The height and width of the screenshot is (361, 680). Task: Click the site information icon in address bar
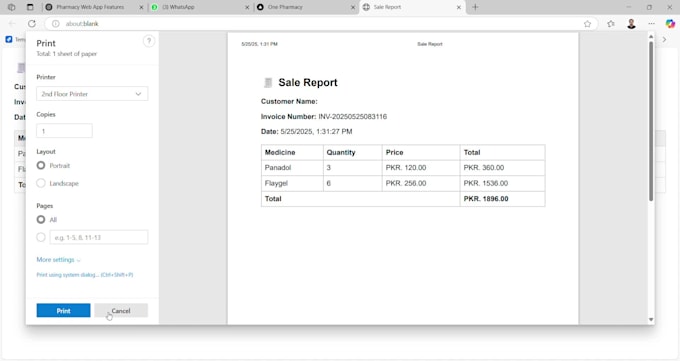[56, 24]
